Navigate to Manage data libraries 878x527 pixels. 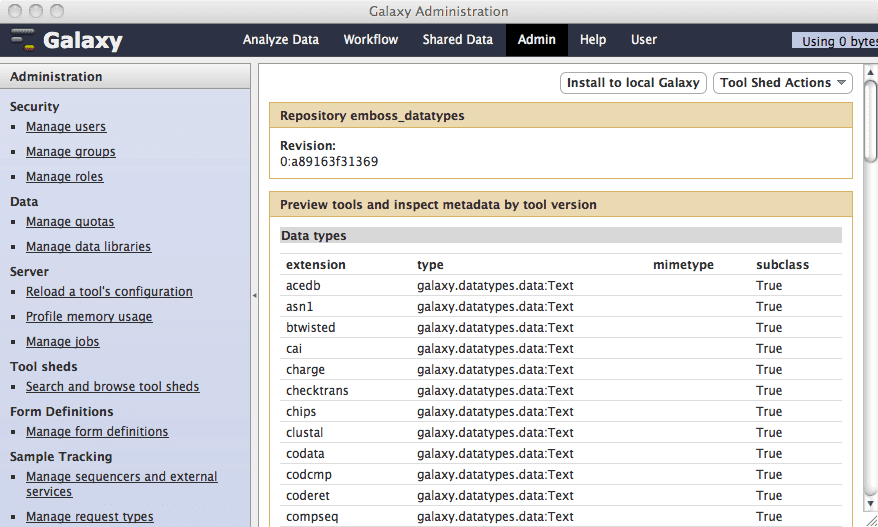click(x=89, y=247)
